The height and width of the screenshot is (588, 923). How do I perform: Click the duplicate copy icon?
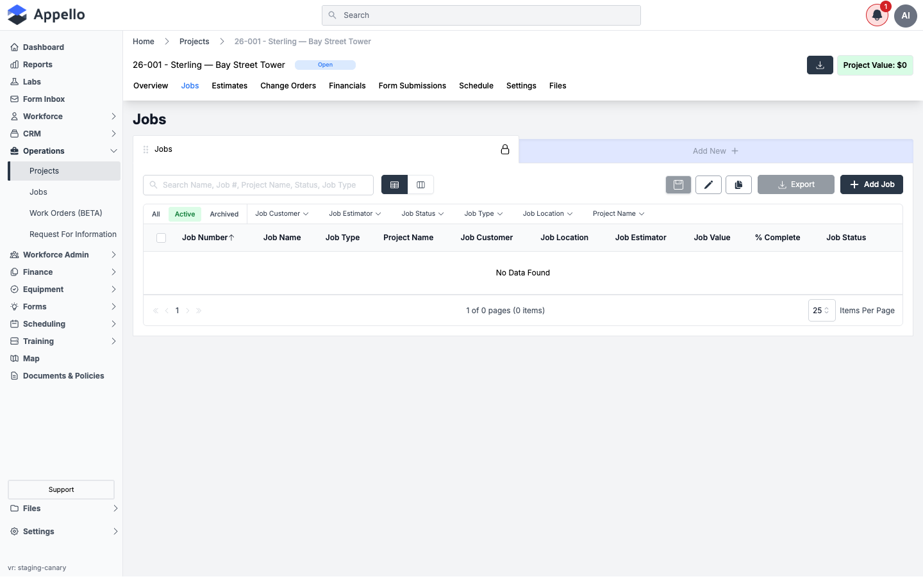[738, 184]
